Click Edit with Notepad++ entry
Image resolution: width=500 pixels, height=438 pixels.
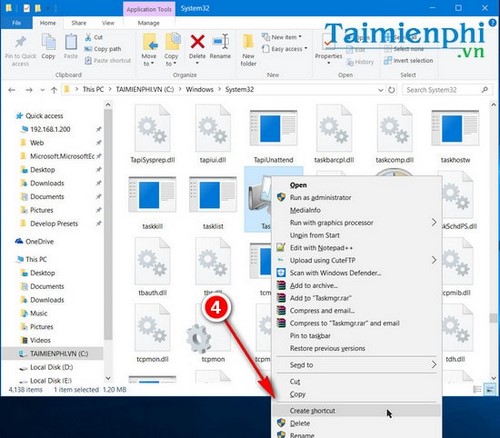tap(357, 248)
